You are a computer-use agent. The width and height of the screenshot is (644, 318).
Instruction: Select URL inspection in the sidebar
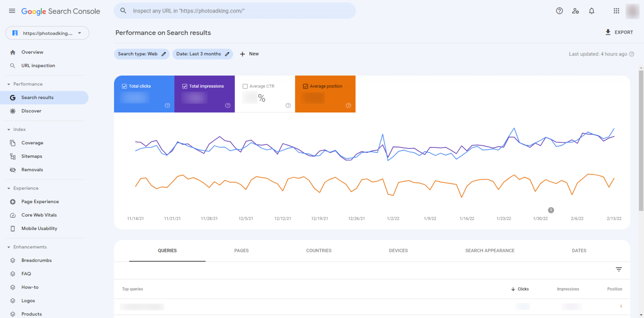click(38, 65)
